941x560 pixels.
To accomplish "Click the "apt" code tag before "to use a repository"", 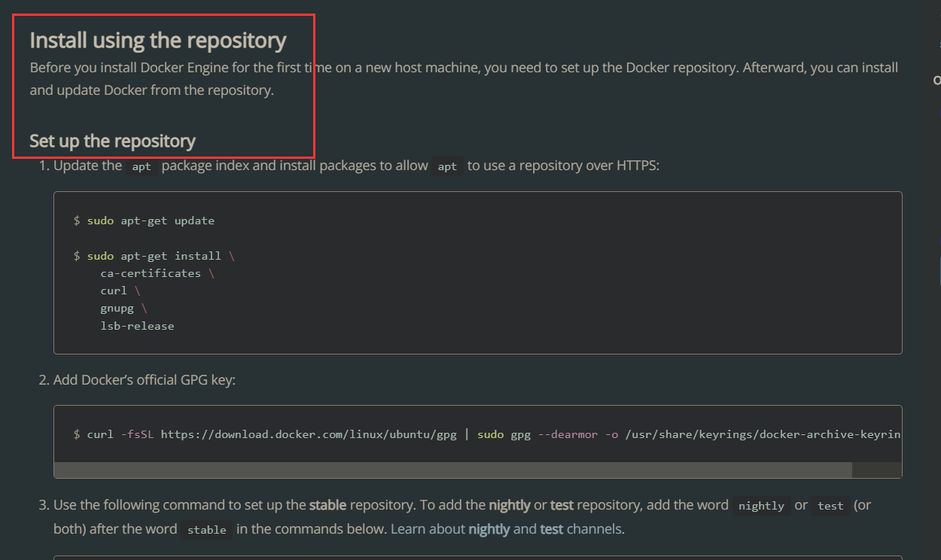I will (x=447, y=166).
